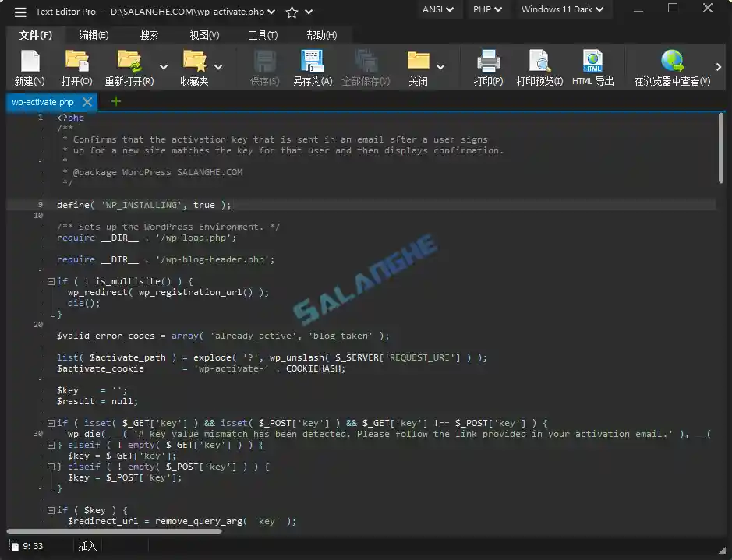
Task: Change theme via Windows 11 Dark dropdown
Action: click(x=563, y=9)
